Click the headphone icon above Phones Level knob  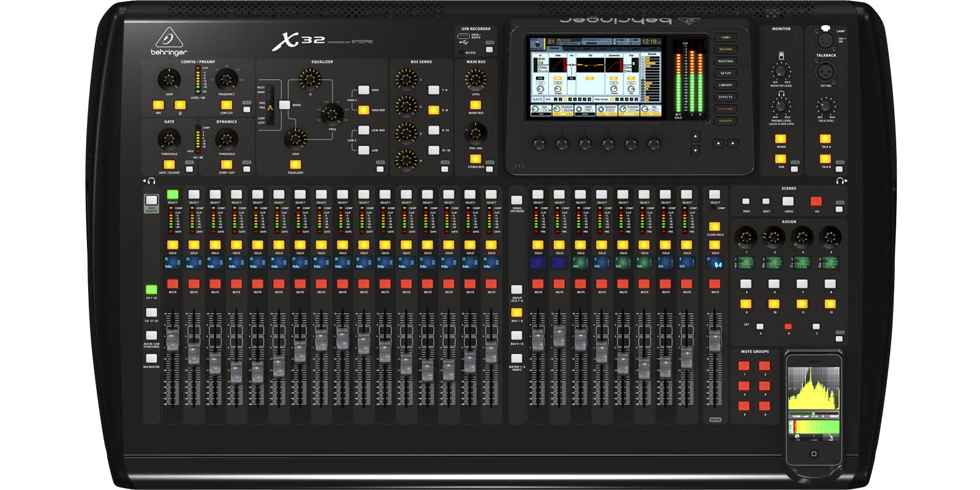point(781,94)
